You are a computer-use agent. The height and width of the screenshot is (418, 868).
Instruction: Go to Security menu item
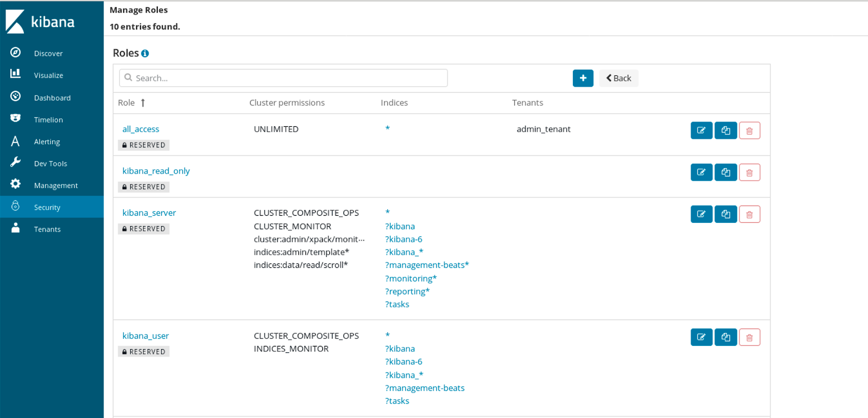47,207
